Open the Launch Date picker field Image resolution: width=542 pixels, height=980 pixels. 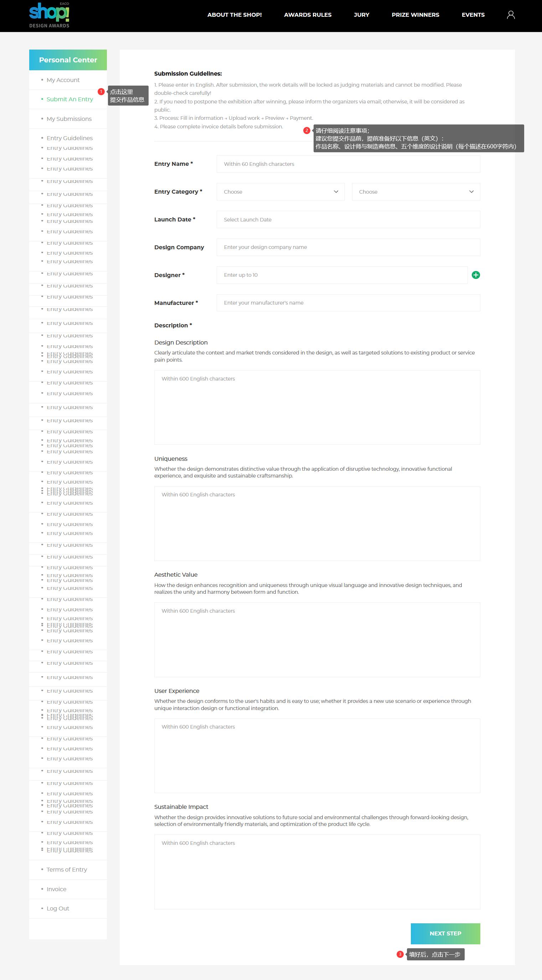coord(348,220)
